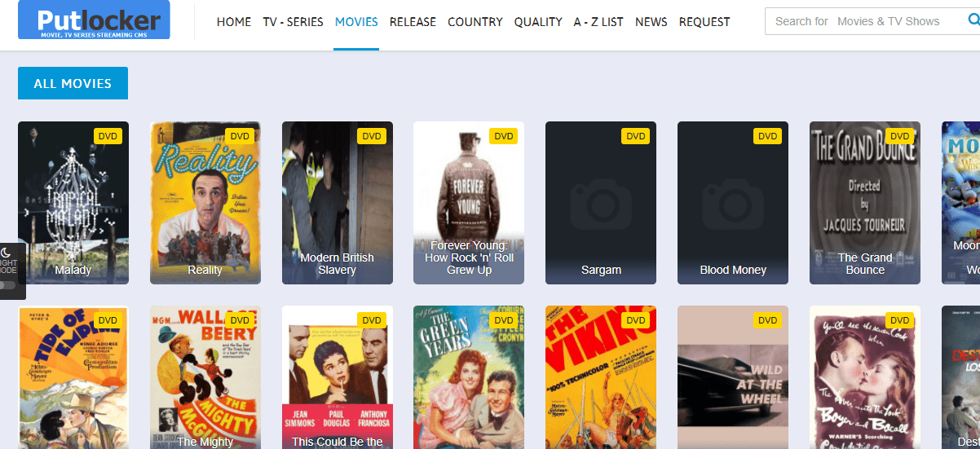980x449 pixels.
Task: Click the Putlocker logo
Action: pyautogui.click(x=94, y=20)
